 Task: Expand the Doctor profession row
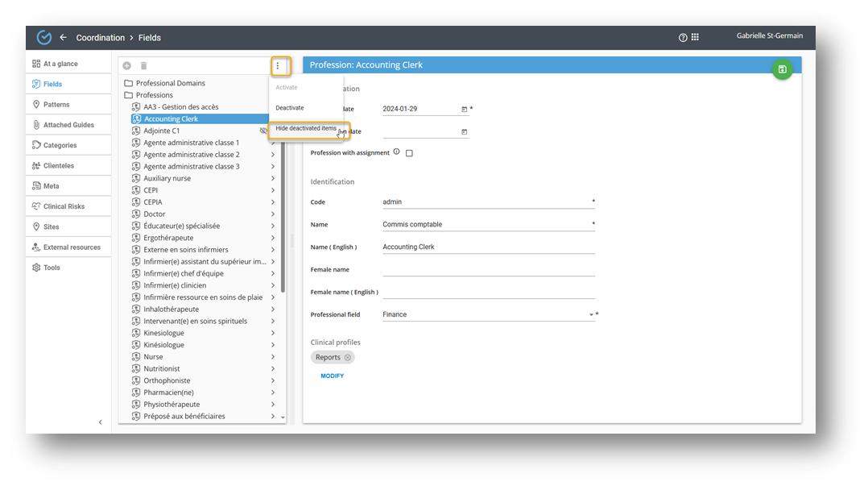[273, 214]
